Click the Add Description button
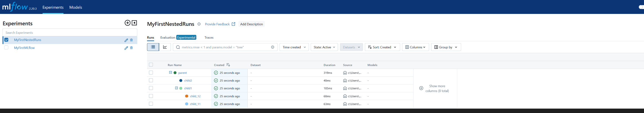The image size is (644, 113). [252, 24]
